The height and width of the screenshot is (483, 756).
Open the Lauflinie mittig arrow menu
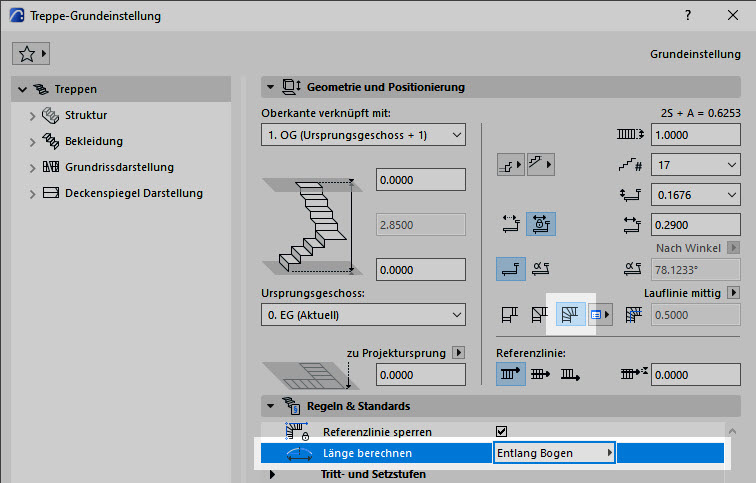point(733,293)
